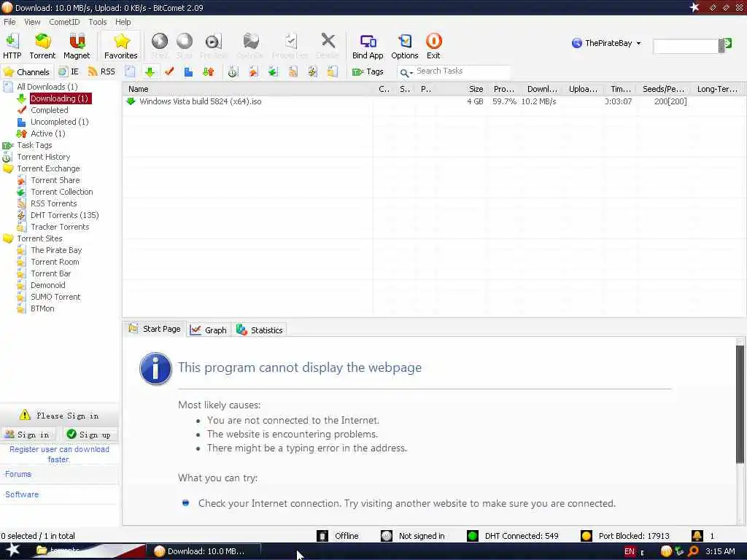
Task: Switch to the Statistics tab
Action: (x=260, y=330)
